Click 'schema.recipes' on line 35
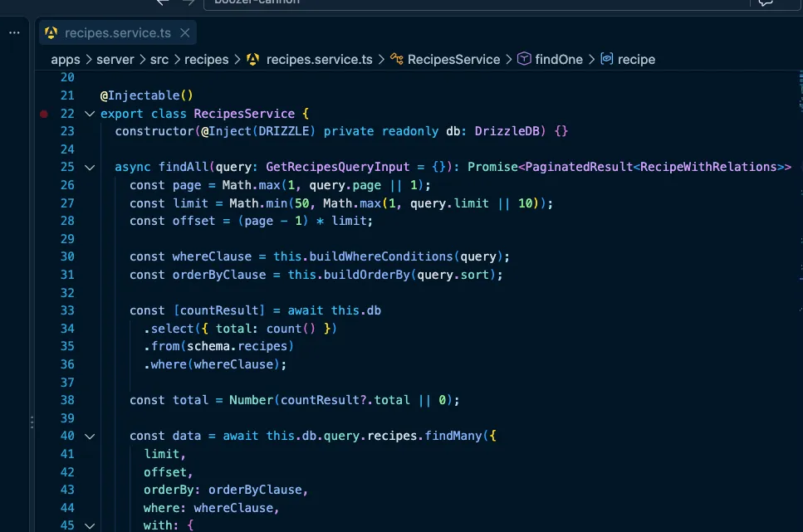The image size is (803, 532). [x=237, y=346]
